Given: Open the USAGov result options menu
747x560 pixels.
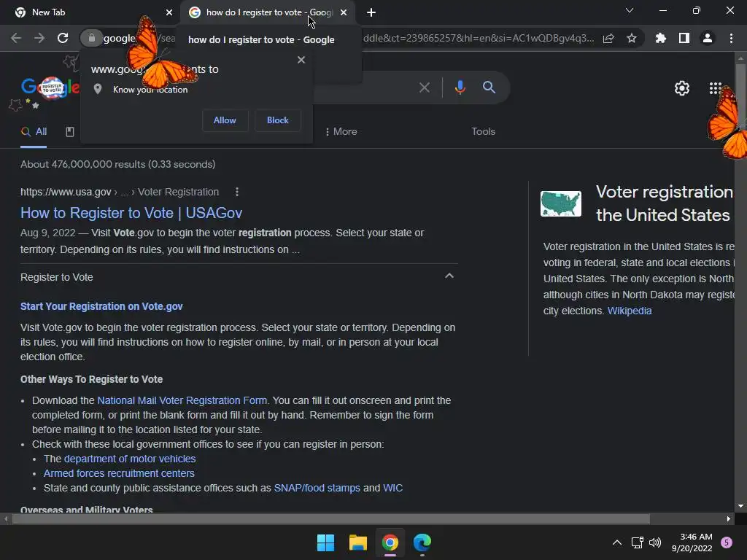Looking at the screenshot, I should (237, 192).
